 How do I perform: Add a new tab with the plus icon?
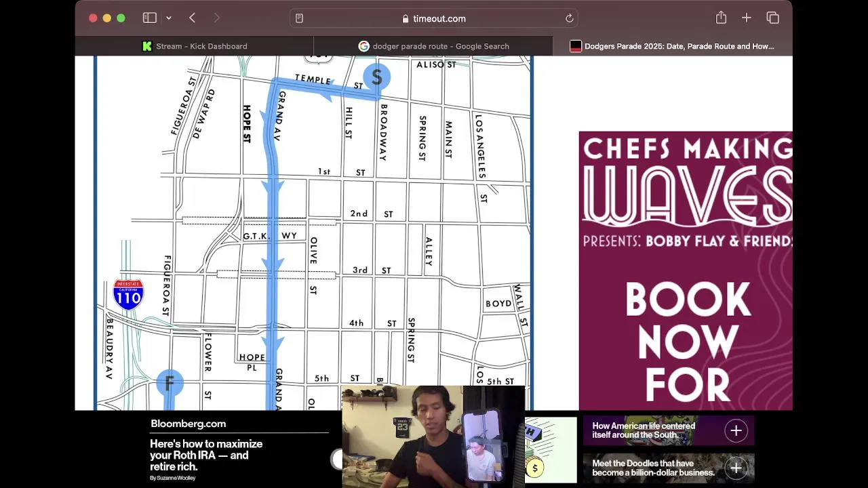click(x=747, y=18)
